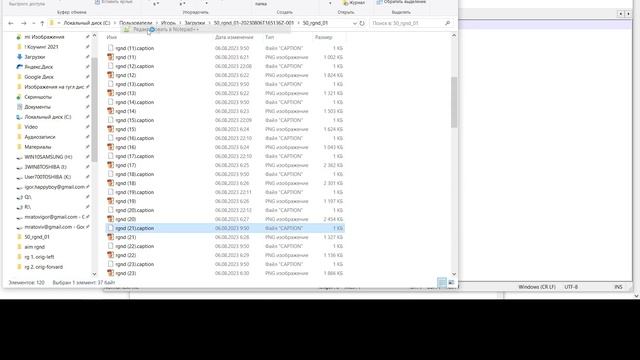Select PNG image icon of 'rgnd (17)'
The height and width of the screenshot is (360, 640).
[x=110, y=165]
